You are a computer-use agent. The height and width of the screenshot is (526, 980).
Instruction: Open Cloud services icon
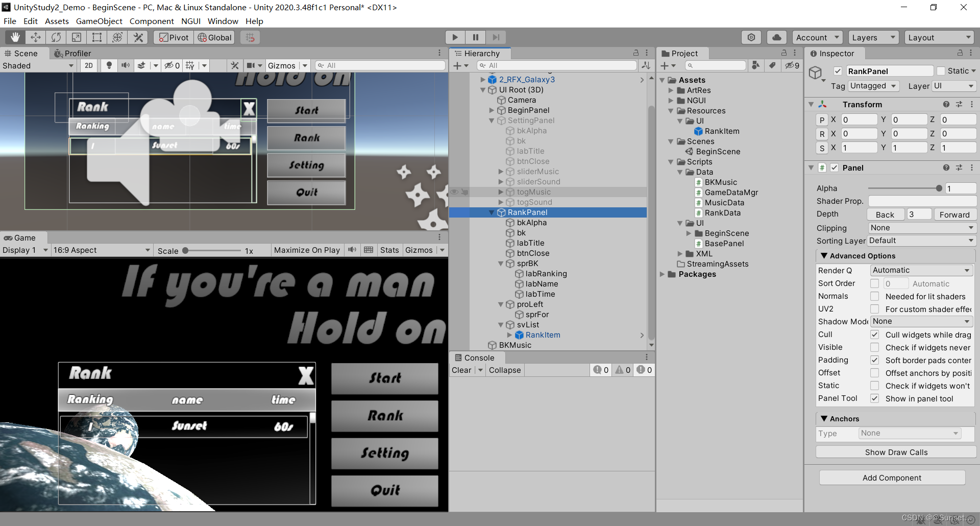tap(777, 37)
